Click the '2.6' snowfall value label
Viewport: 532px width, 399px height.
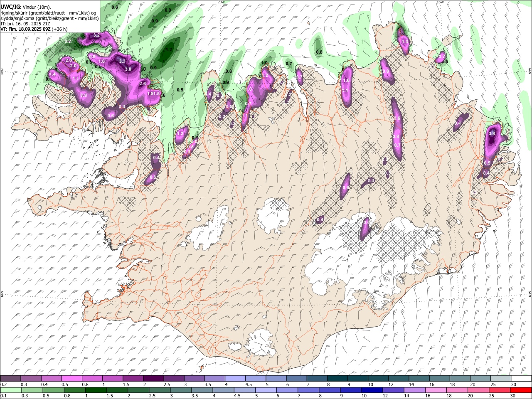[143, 84]
